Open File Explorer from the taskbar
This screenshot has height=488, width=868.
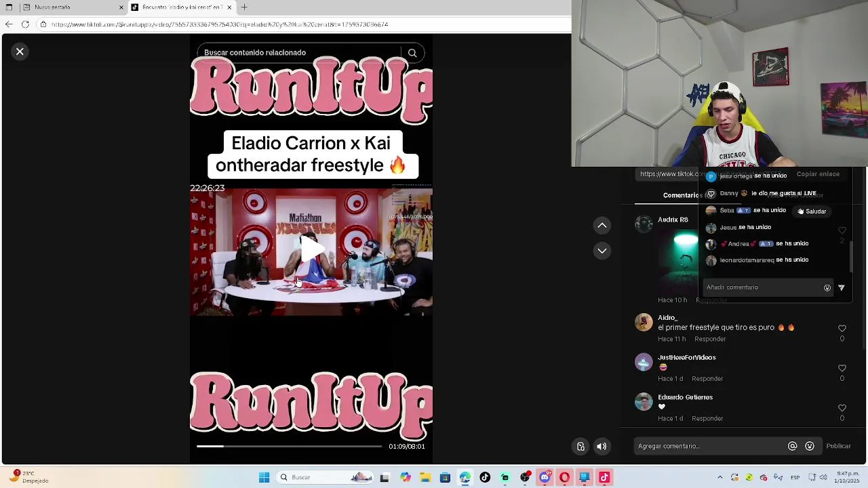(x=425, y=477)
